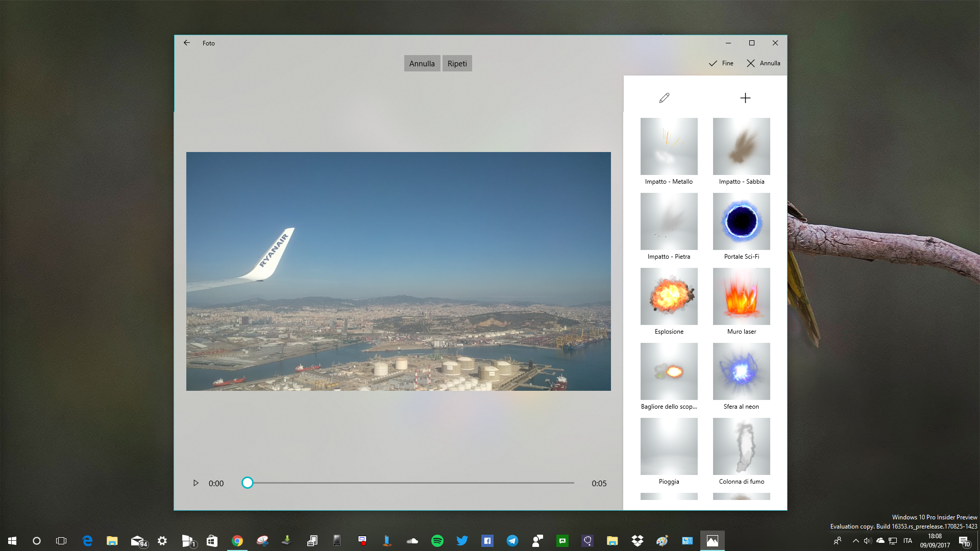980x551 pixels.
Task: Play the video preview
Action: point(195,483)
